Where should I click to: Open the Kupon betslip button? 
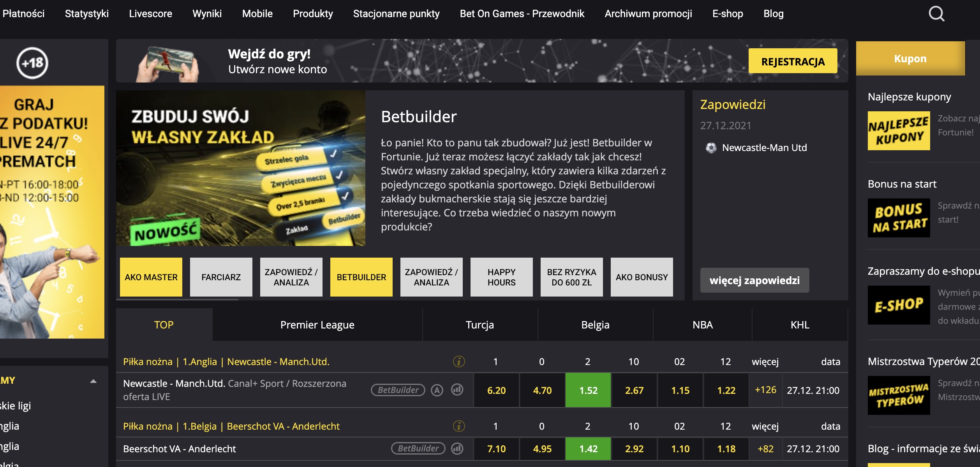910,58
